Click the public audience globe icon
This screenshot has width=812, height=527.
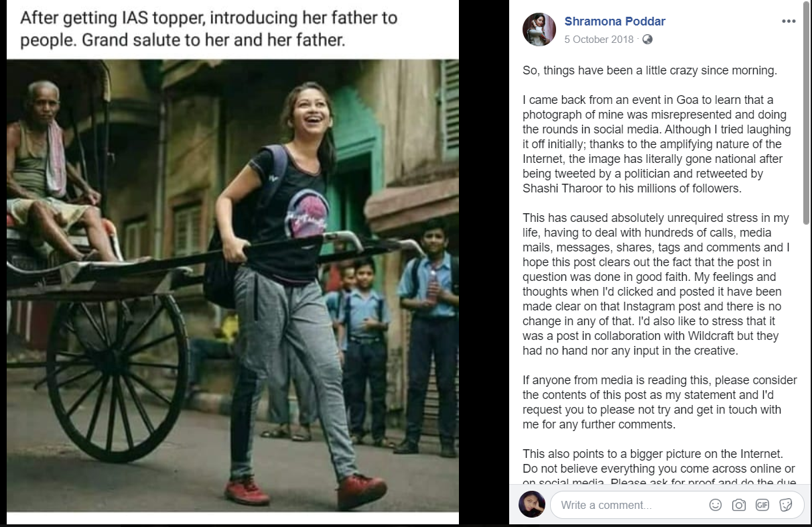pyautogui.click(x=647, y=40)
